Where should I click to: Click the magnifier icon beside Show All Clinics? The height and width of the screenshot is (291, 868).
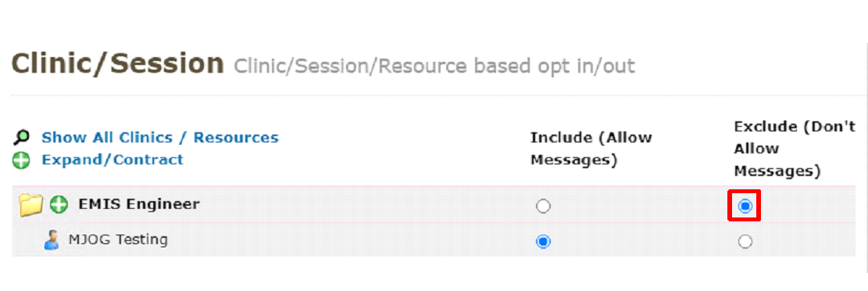tap(21, 138)
